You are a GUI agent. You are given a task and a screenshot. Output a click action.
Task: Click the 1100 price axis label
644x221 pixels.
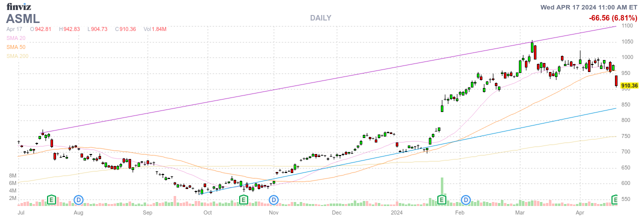pos(628,26)
